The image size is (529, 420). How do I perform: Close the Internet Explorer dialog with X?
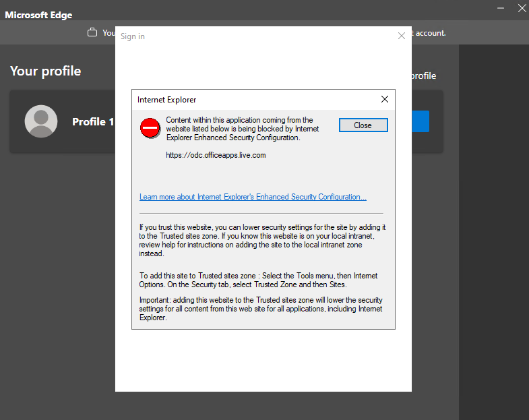point(385,99)
